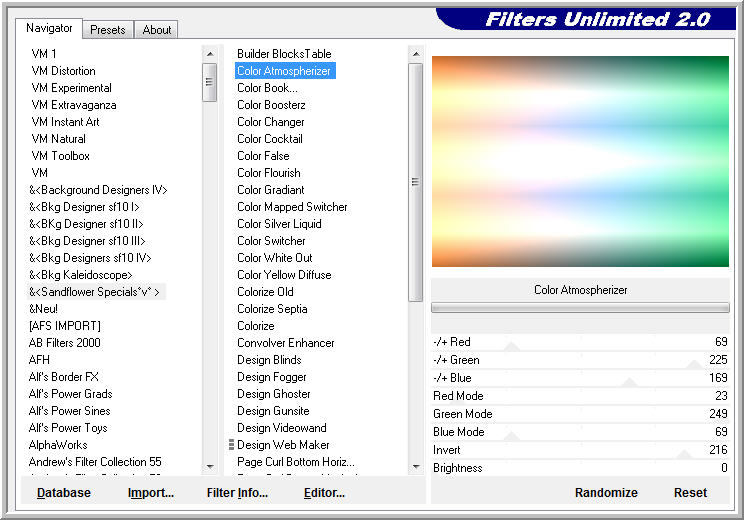Image resolution: width=744 pixels, height=520 pixels.
Task: Select VM Experimental category
Action: point(71,88)
